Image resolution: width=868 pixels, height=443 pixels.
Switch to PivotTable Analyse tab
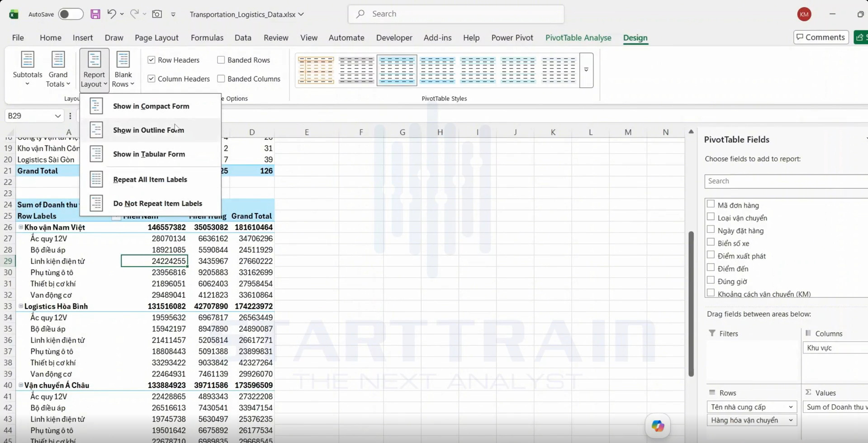578,38
